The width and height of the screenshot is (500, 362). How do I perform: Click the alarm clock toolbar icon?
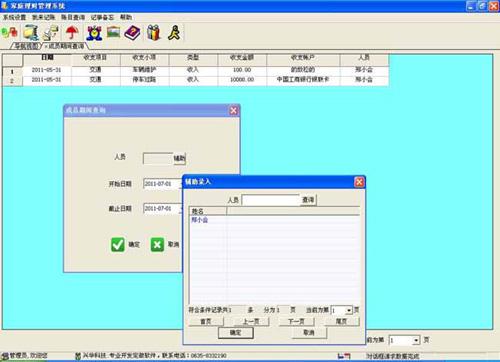point(94,33)
